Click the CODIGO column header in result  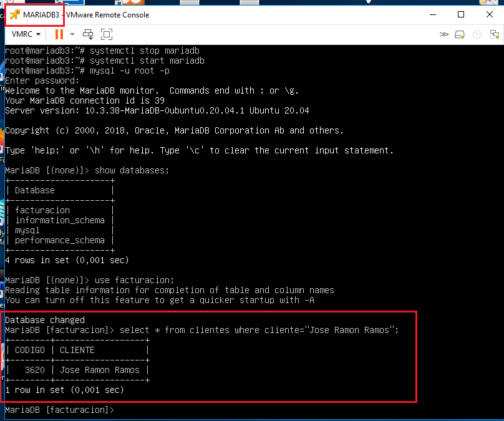30,350
